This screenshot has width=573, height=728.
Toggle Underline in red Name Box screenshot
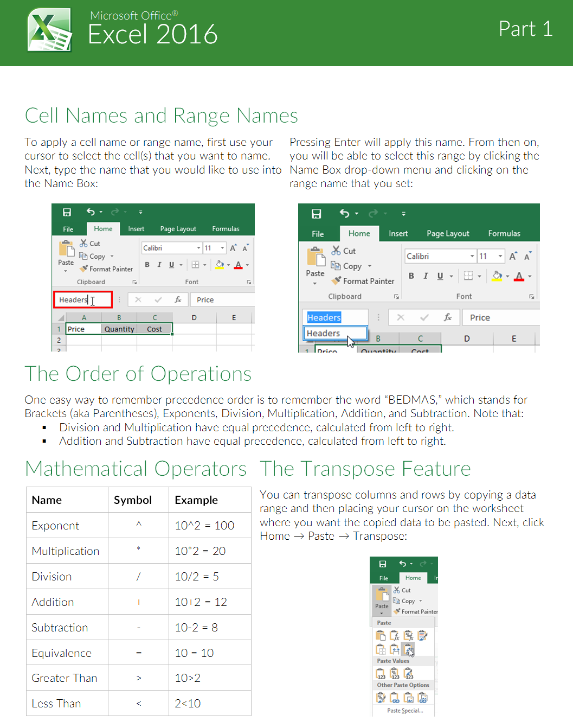171,265
